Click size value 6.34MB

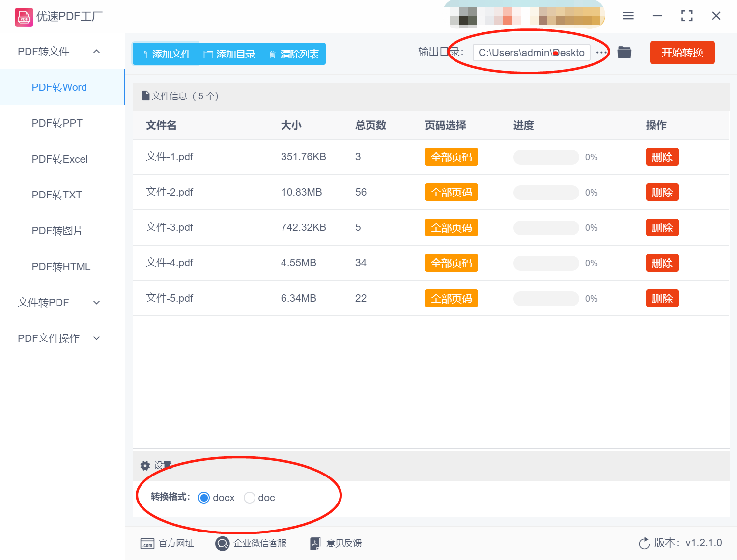pyautogui.click(x=299, y=298)
